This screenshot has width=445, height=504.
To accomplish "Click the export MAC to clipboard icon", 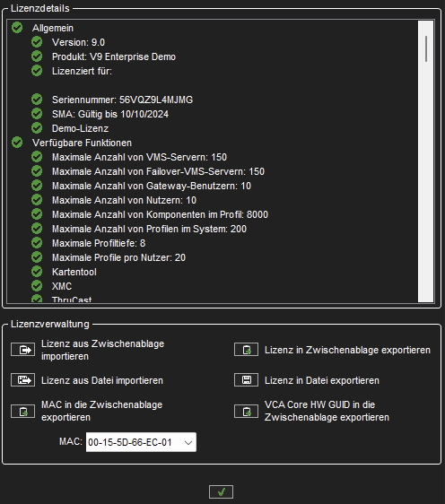I will click(22, 411).
